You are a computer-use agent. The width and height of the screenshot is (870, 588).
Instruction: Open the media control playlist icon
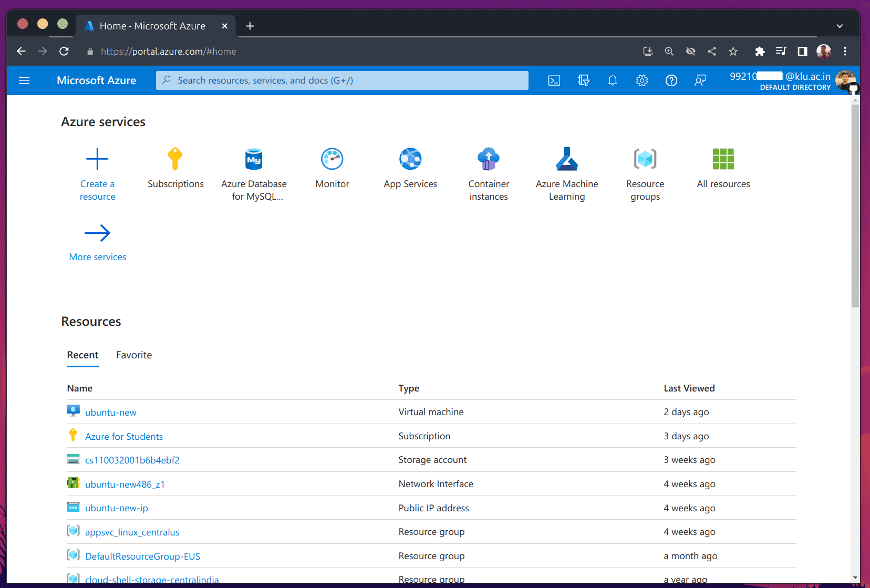coord(781,51)
